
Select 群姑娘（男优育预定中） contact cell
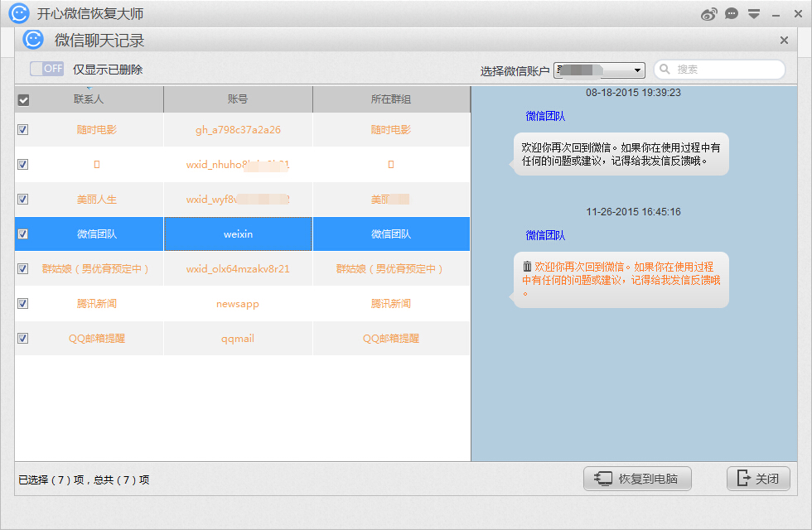tap(95, 268)
